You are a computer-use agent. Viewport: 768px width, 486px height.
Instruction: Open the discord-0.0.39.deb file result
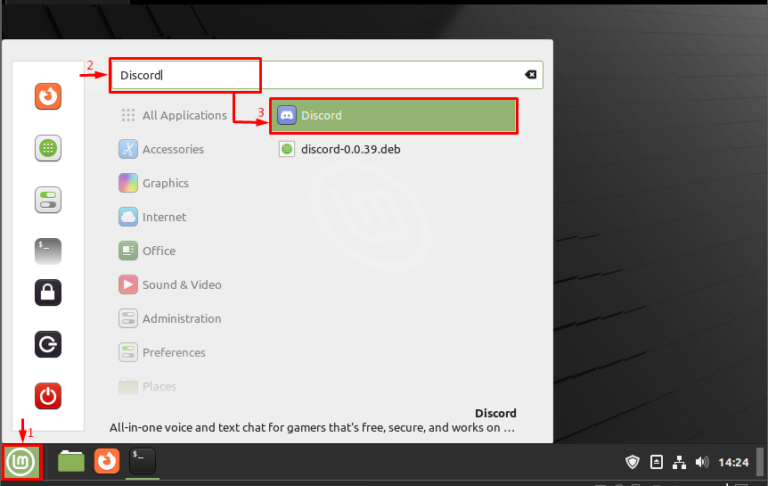coord(394,149)
